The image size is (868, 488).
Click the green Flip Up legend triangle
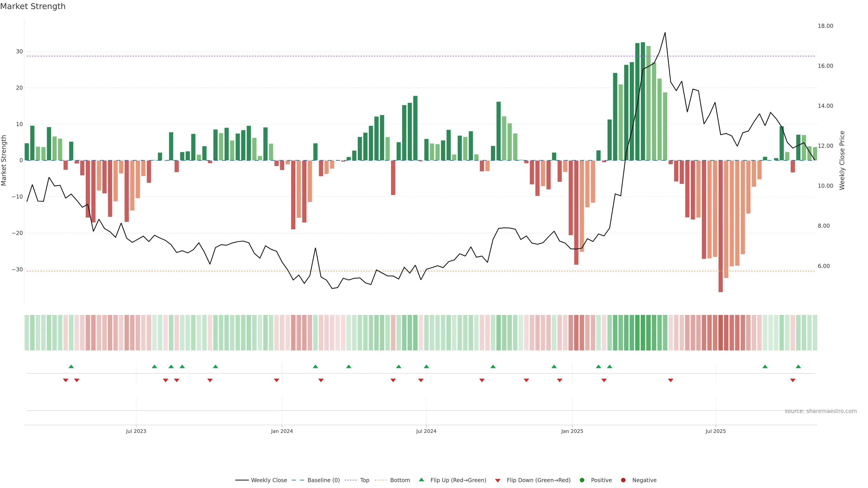[x=421, y=480]
